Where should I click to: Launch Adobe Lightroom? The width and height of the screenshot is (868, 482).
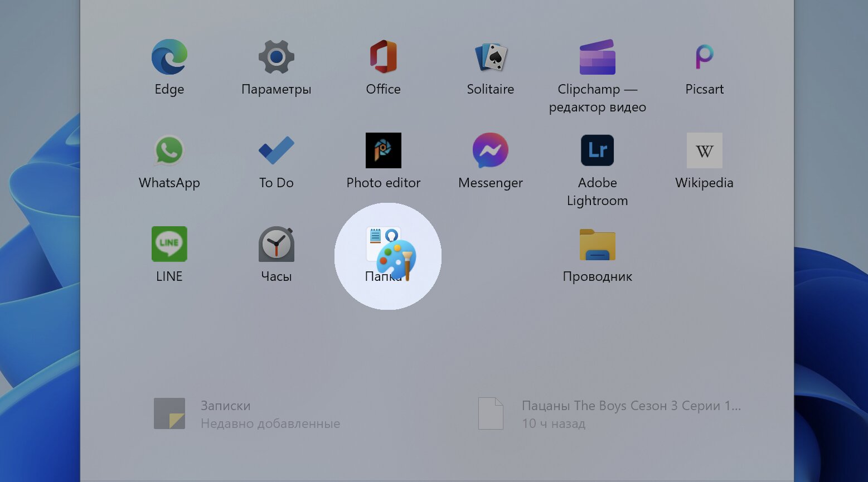click(598, 150)
